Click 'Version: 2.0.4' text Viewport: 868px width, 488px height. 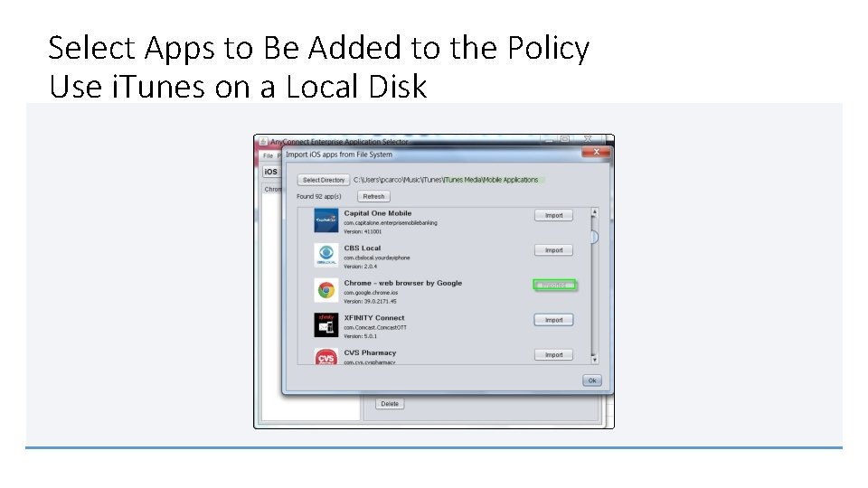(361, 267)
